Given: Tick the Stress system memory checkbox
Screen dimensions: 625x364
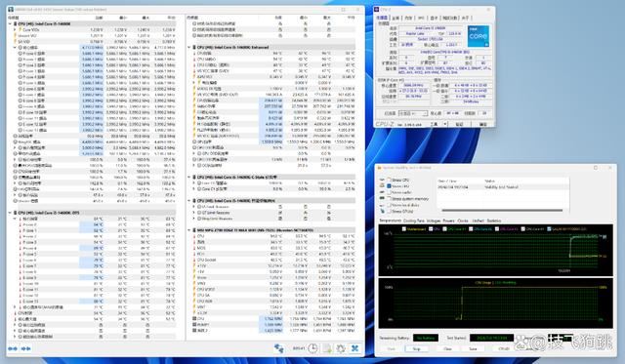Looking at the screenshot, I should pos(389,198).
